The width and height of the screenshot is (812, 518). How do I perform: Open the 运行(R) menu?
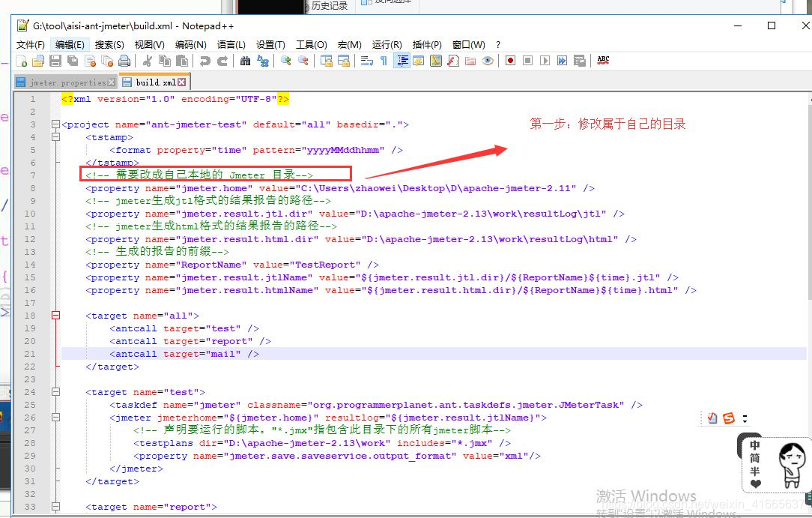click(x=387, y=44)
